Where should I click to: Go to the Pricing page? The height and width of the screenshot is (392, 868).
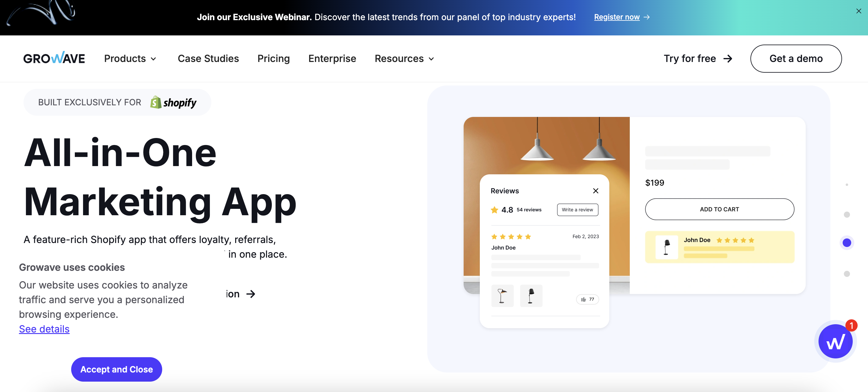click(273, 59)
